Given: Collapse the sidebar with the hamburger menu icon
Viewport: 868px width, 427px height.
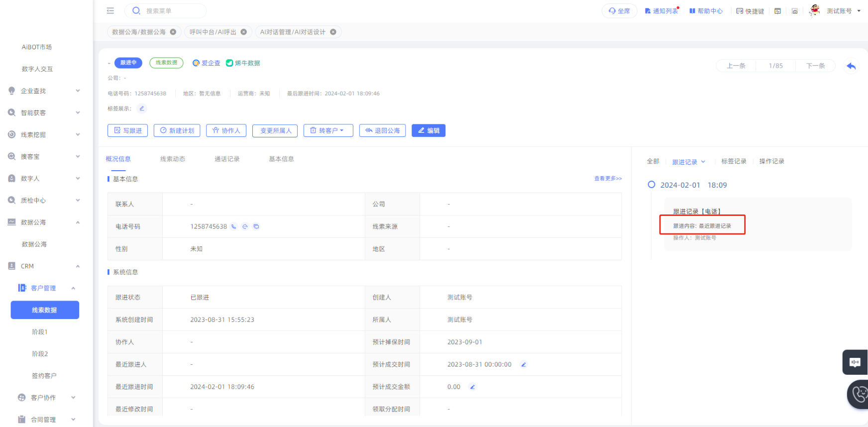Looking at the screenshot, I should pyautogui.click(x=110, y=10).
